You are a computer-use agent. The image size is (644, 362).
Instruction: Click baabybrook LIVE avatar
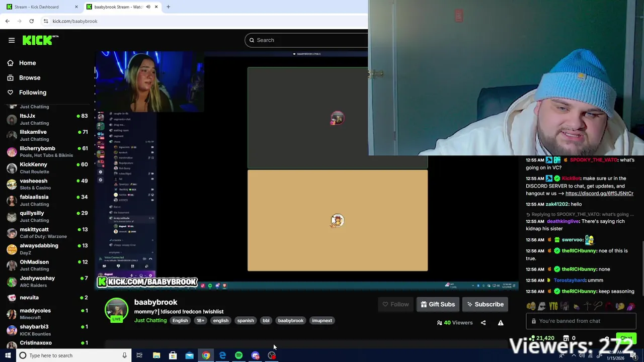pos(116,310)
